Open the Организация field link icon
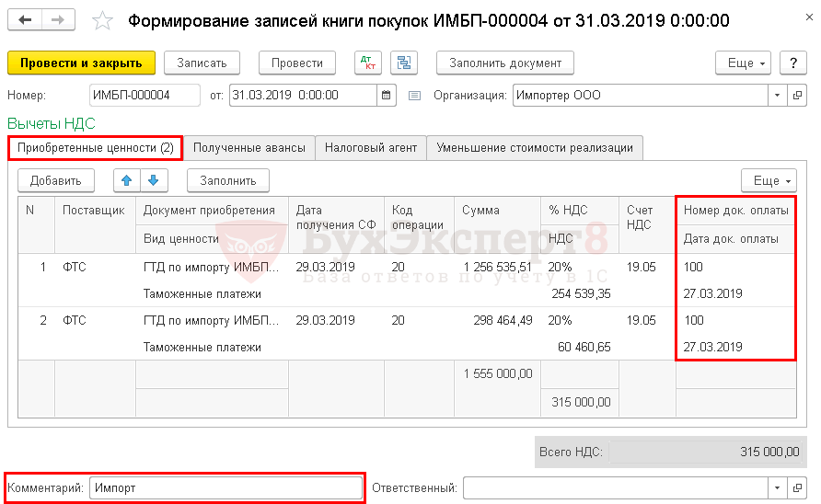Image resolution: width=821 pixels, height=504 pixels. [799, 95]
